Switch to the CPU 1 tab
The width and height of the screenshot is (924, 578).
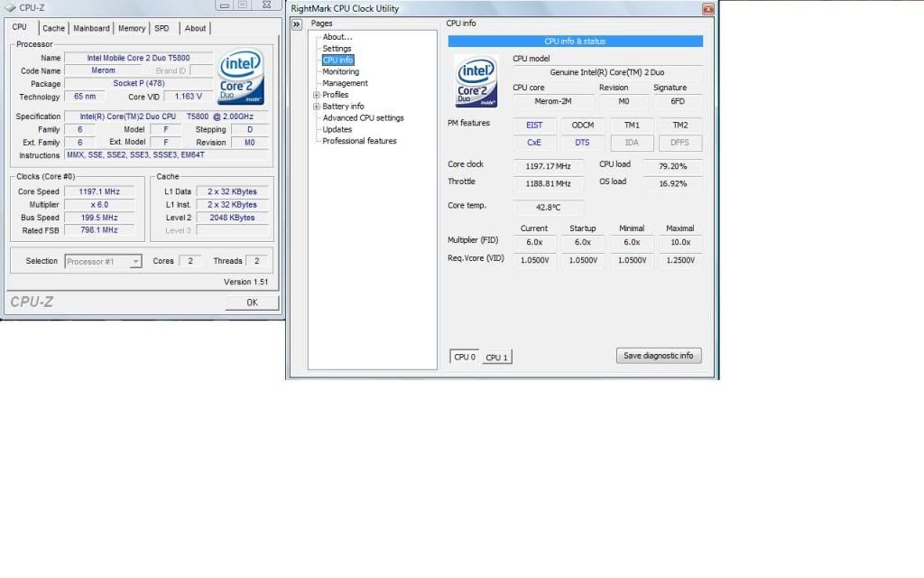(496, 358)
